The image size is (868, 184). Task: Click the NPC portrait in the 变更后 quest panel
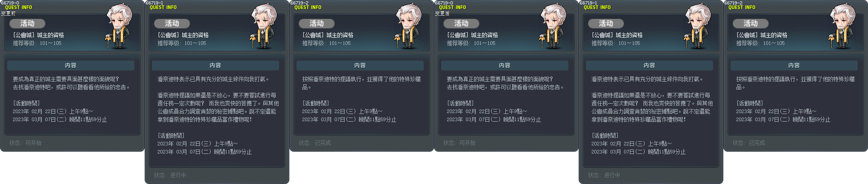(553, 27)
